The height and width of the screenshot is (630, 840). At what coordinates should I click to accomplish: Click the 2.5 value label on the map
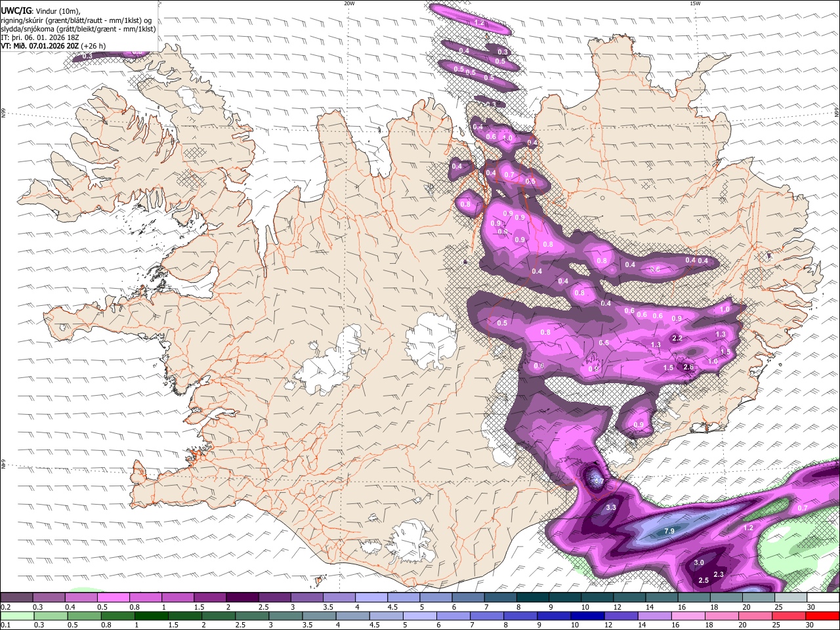point(703,580)
